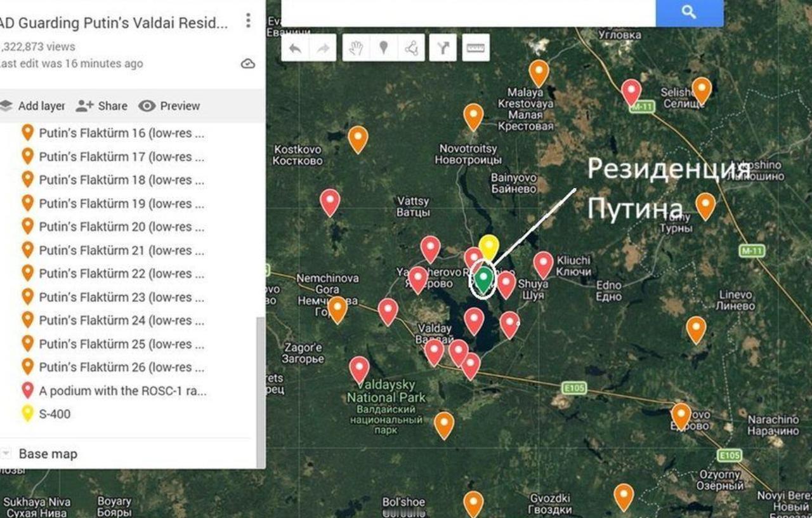The image size is (812, 518).
Task: Click the Share button
Action: [x=101, y=106]
